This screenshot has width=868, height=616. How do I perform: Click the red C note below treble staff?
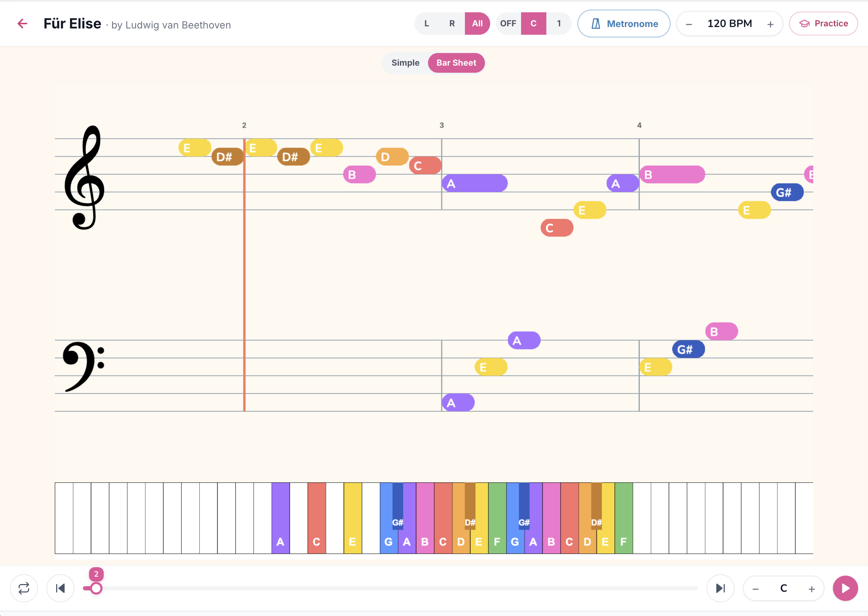pyautogui.click(x=557, y=228)
